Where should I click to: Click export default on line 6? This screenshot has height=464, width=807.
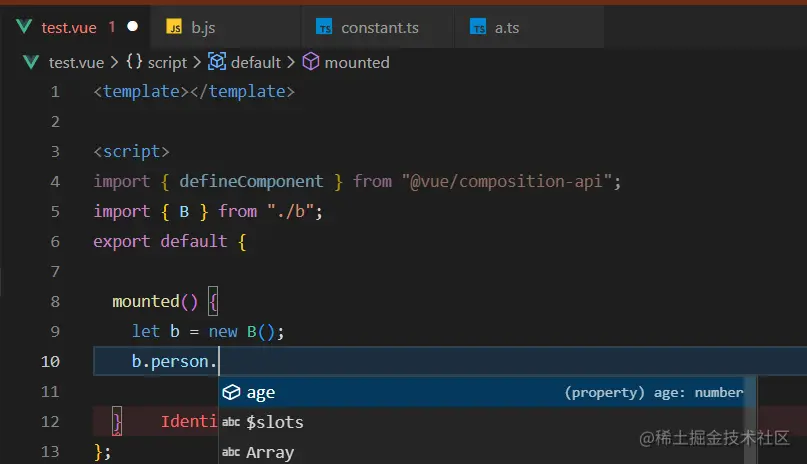[160, 241]
